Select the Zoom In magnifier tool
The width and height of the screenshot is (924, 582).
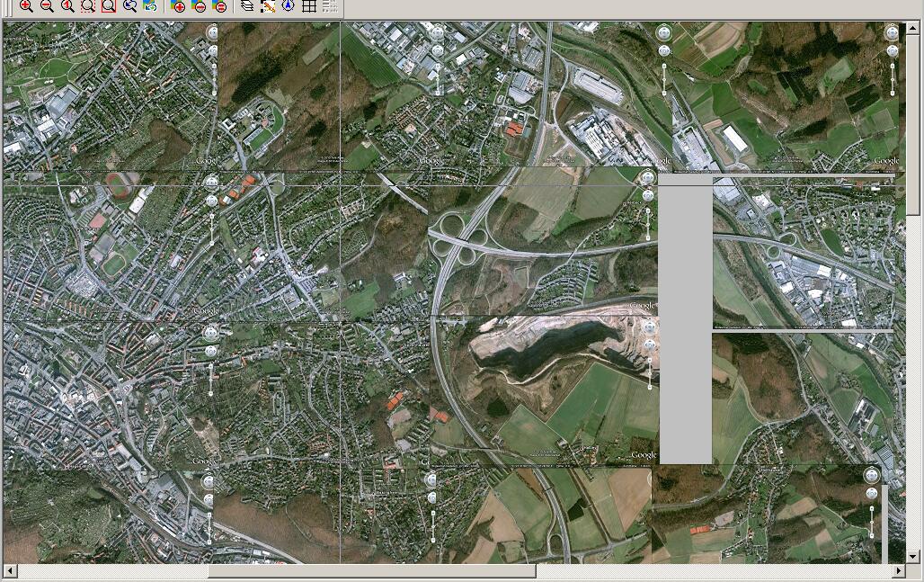click(x=26, y=6)
